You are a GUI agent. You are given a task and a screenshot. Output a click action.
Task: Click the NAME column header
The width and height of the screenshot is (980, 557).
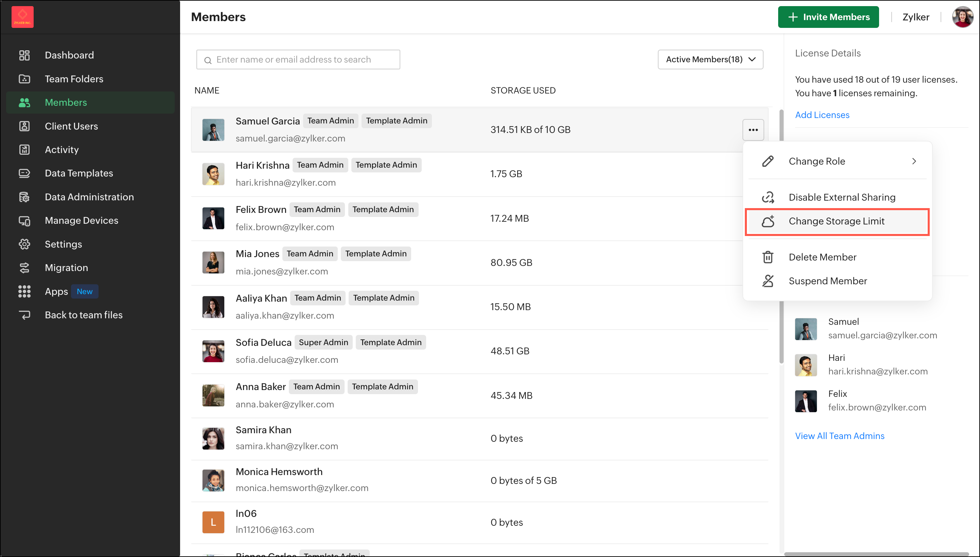tap(207, 90)
